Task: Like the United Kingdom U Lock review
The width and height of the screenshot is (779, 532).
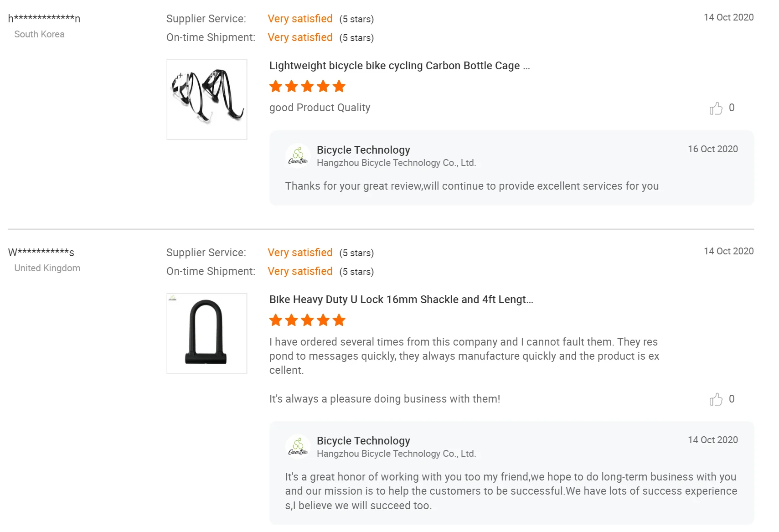Action: pyautogui.click(x=716, y=400)
